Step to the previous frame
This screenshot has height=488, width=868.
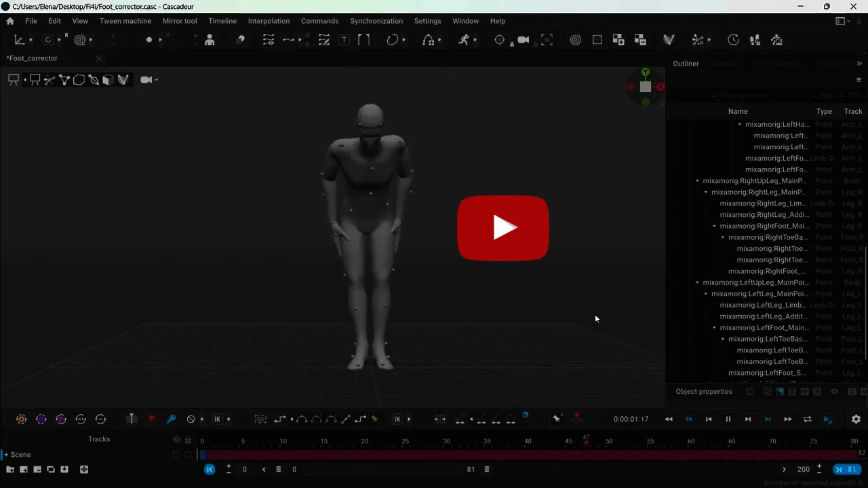coord(709,420)
